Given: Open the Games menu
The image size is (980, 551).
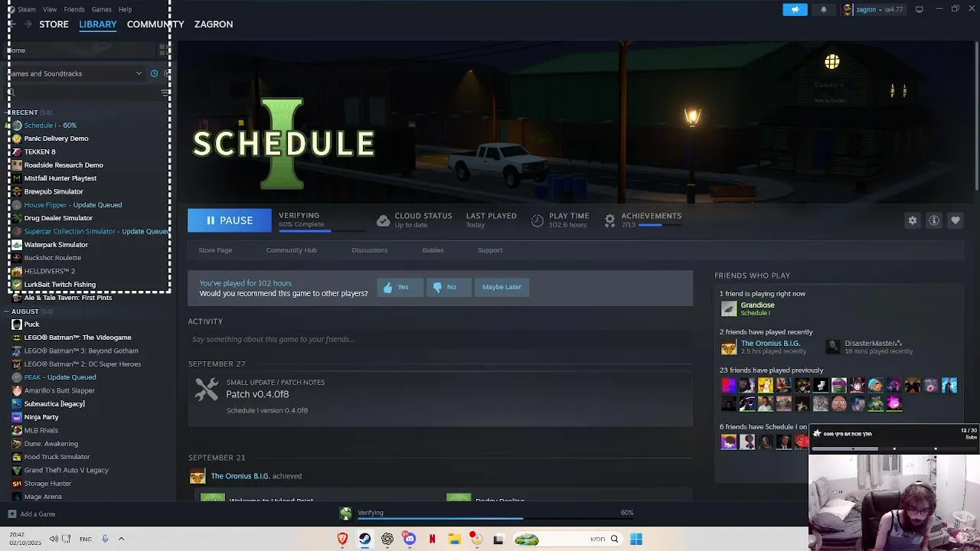Looking at the screenshot, I should [101, 9].
